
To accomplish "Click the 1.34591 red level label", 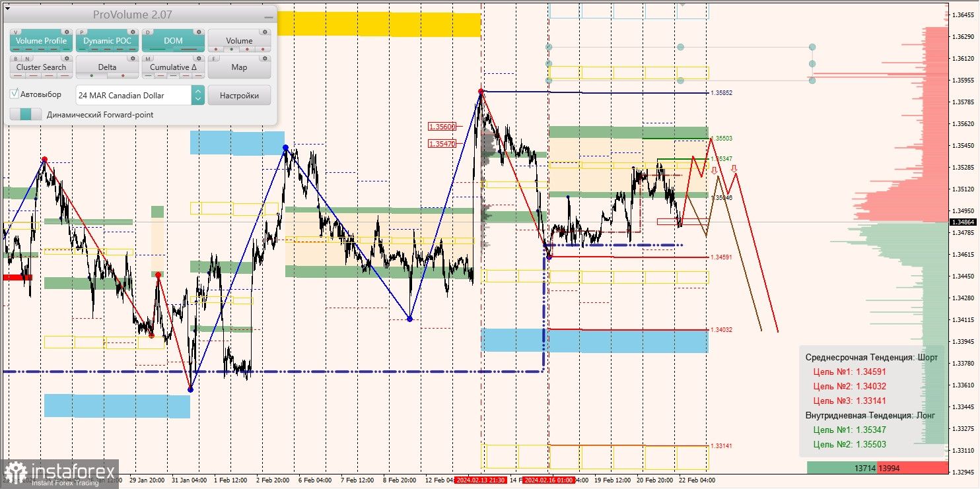I will (x=722, y=257).
